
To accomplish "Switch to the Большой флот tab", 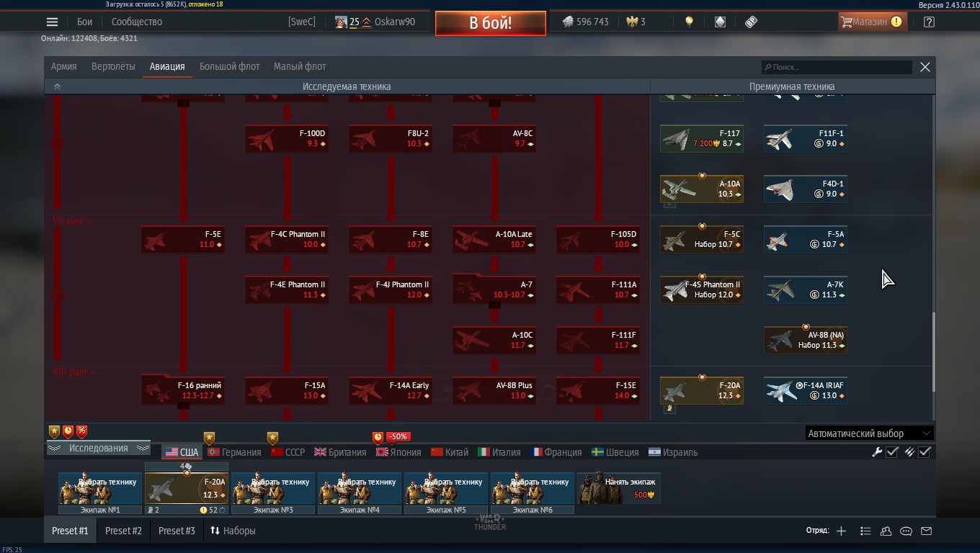I will [x=229, y=66].
